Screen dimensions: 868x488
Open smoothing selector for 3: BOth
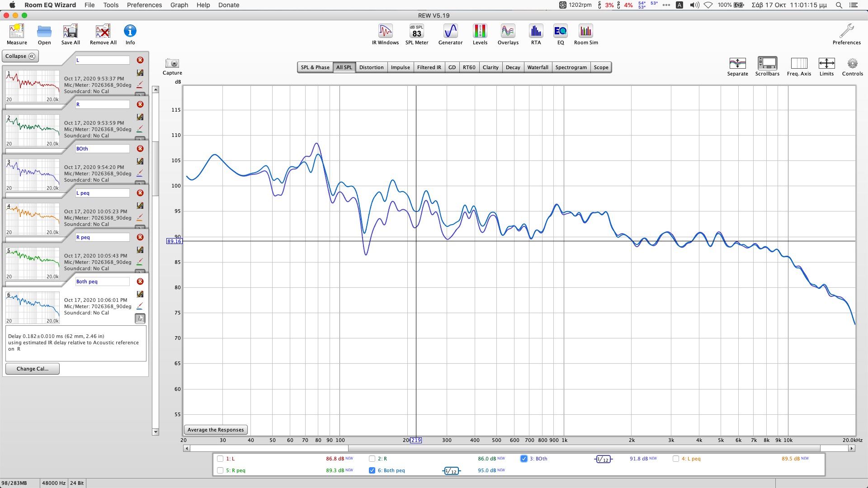pos(603,459)
